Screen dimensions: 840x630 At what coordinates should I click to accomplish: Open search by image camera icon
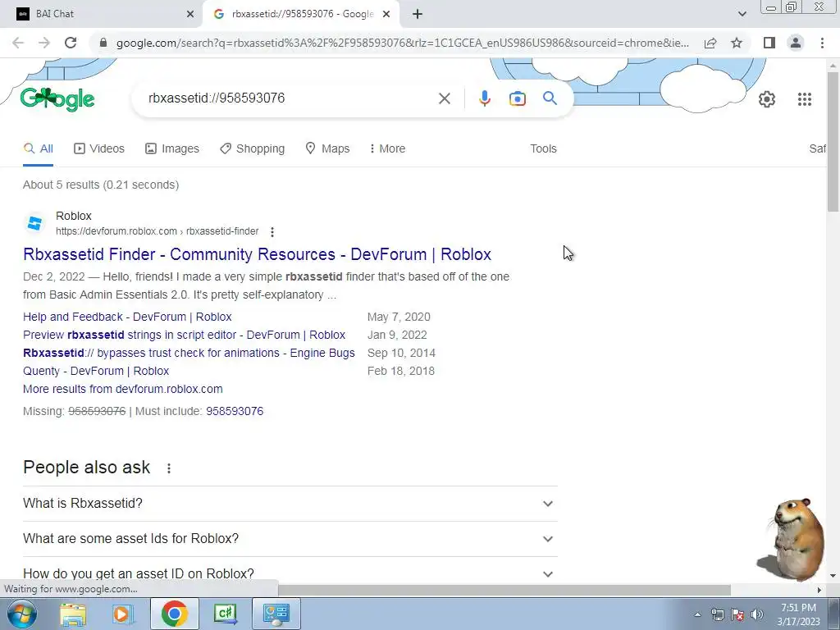coord(517,98)
